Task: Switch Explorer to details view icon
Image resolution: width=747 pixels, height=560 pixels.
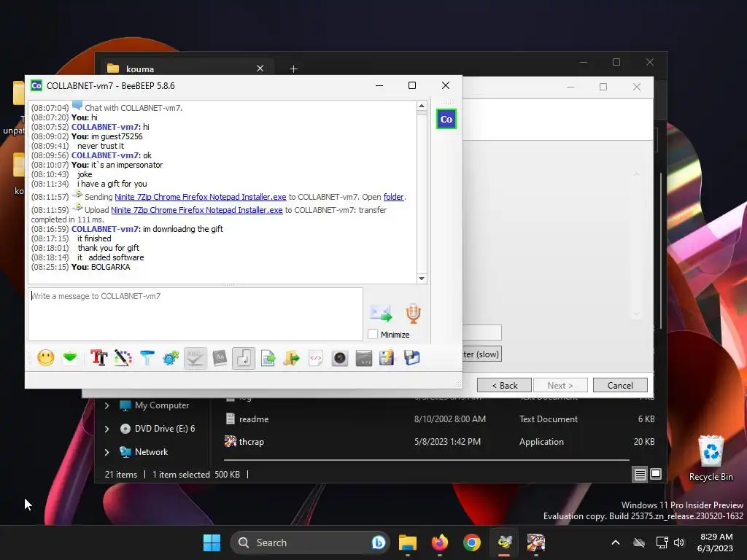Action: [640, 474]
